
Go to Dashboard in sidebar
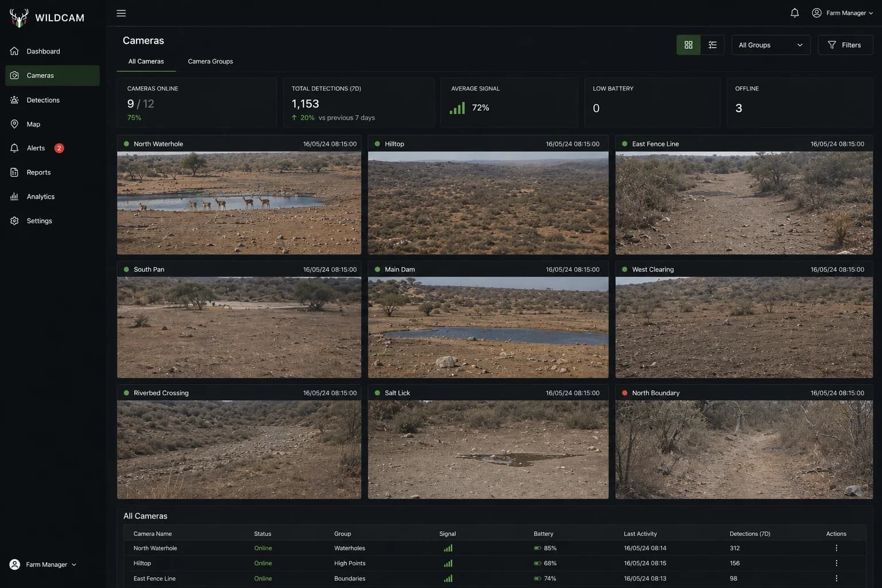(x=52, y=51)
